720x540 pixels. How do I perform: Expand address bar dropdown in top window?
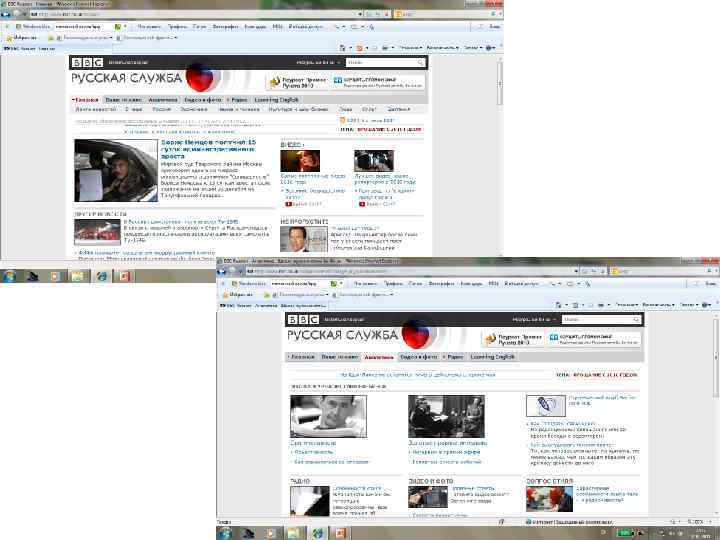(360, 14)
